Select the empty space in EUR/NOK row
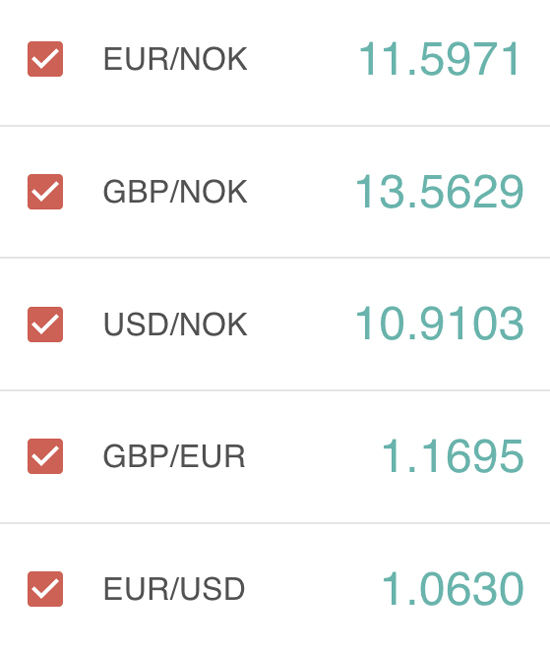This screenshot has width=550, height=650. point(303,59)
